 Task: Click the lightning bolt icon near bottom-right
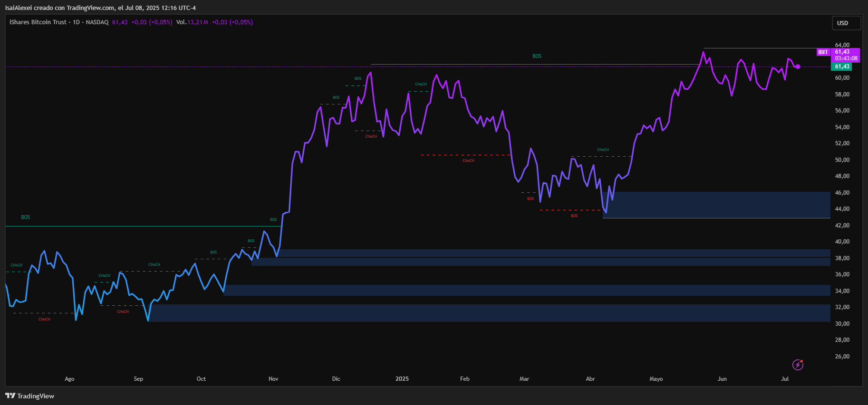798,365
